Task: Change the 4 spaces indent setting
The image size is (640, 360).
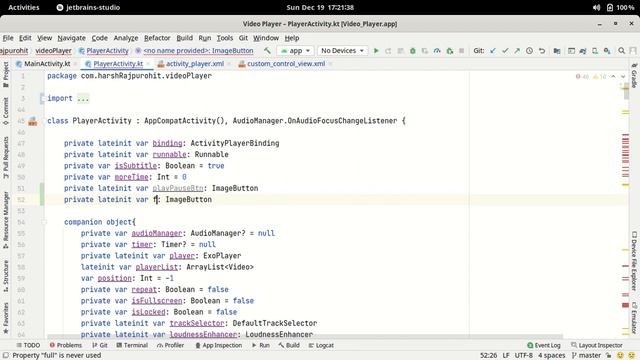Action: (x=551, y=356)
